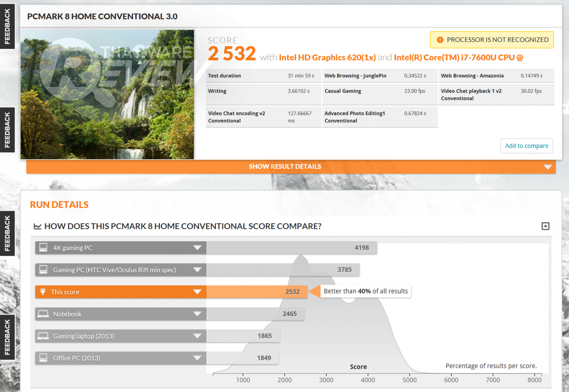The width and height of the screenshot is (569, 392).
Task: Open the bottom Feedback side tab
Action: pyautogui.click(x=7, y=337)
